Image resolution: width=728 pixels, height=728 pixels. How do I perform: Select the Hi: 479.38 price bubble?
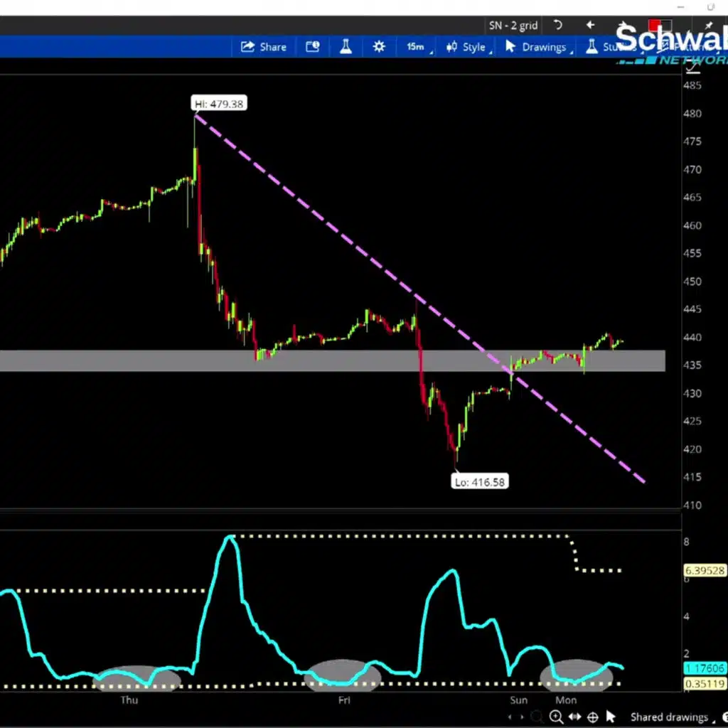(x=219, y=104)
